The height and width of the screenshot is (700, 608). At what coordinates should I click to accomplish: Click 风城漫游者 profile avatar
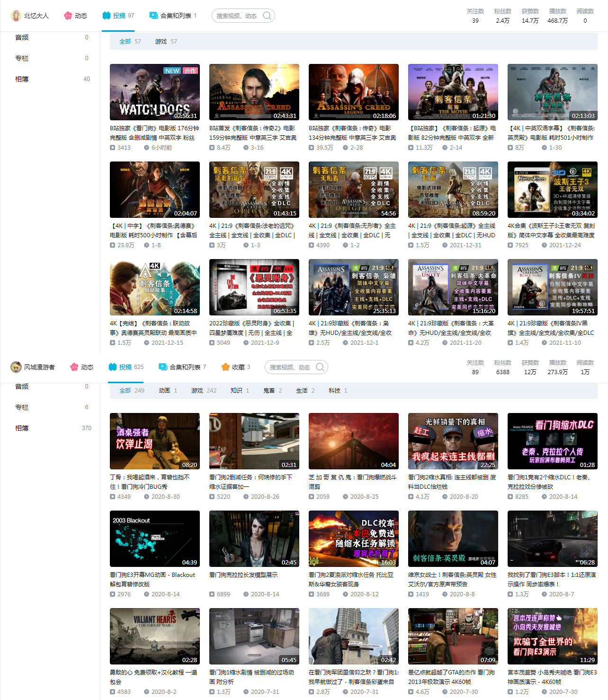tap(16, 367)
